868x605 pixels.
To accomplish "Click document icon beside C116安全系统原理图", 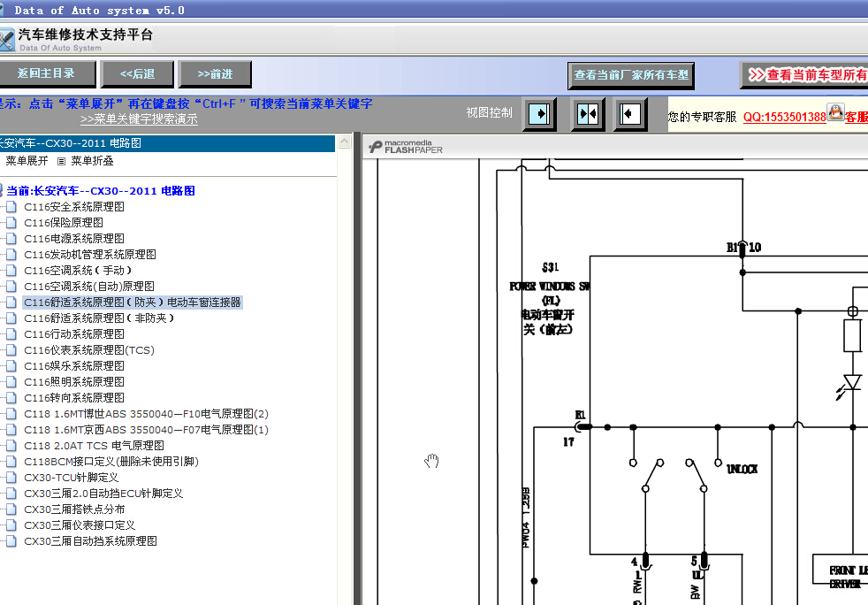I will pos(11,207).
